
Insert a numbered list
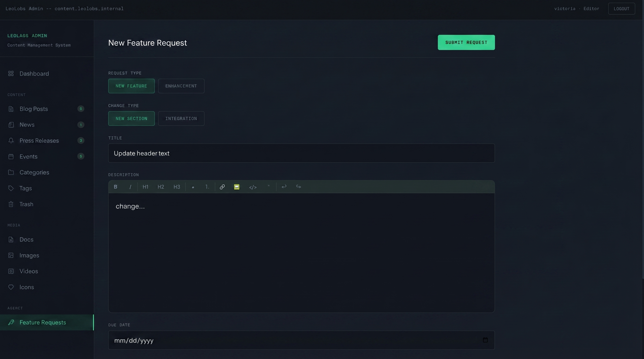[x=207, y=187]
